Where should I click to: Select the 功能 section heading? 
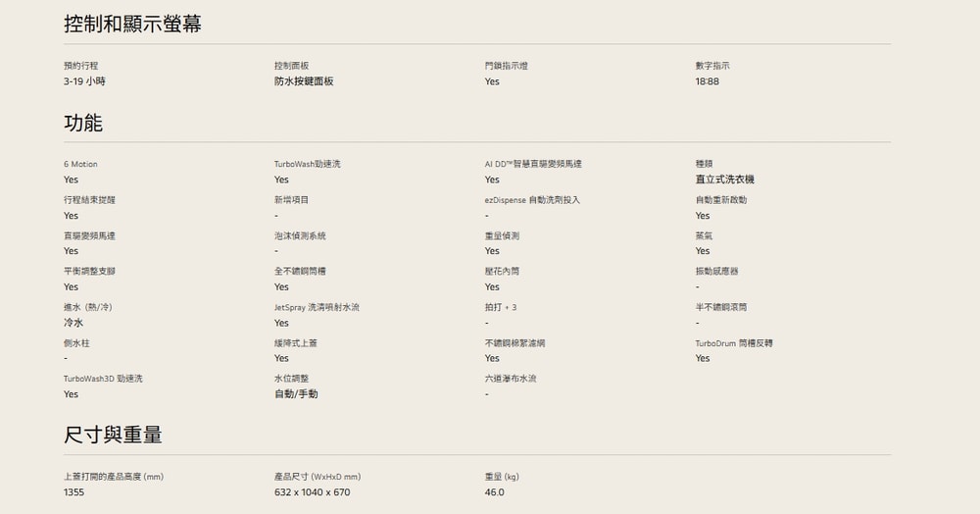83,124
